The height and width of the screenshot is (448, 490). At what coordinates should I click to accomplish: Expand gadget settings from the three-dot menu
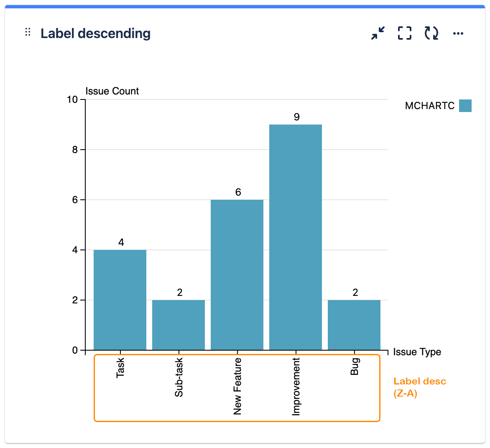pos(458,33)
